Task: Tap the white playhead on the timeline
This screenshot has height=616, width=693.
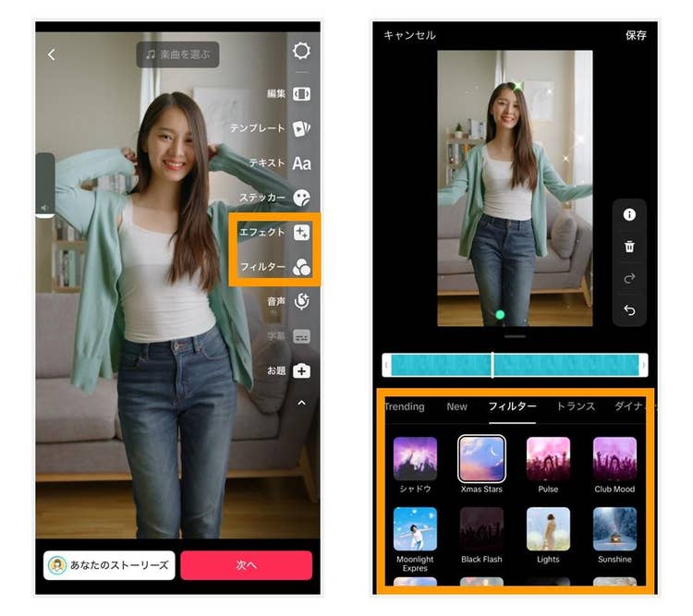Action: [x=492, y=365]
